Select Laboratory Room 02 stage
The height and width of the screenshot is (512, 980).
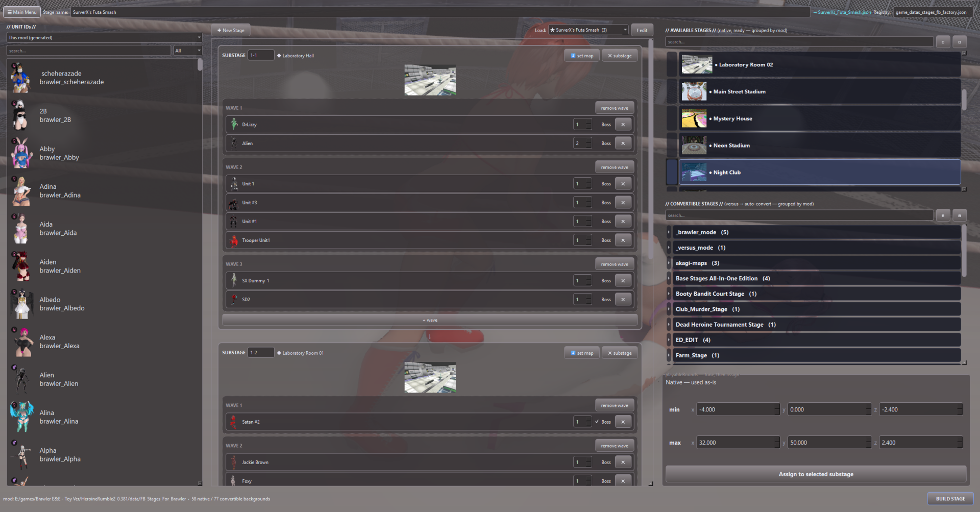pos(820,65)
